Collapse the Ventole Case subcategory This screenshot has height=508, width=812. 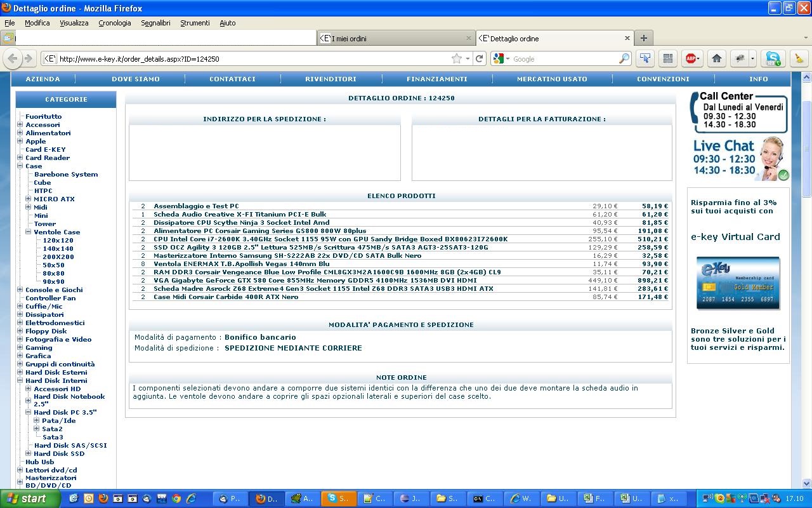pos(28,232)
